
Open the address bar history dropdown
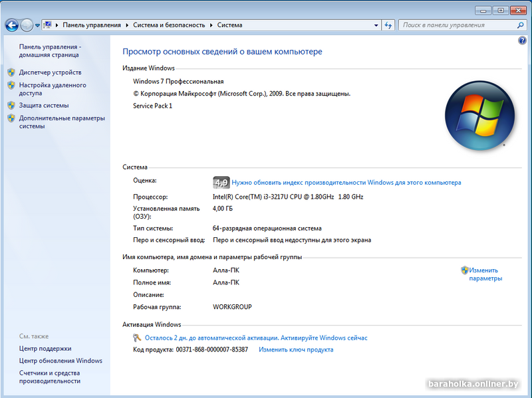(x=376, y=25)
